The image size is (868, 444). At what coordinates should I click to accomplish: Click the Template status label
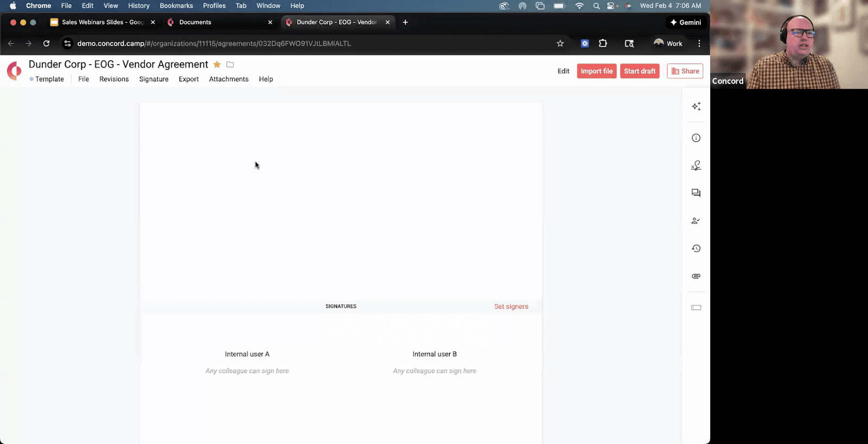point(47,79)
